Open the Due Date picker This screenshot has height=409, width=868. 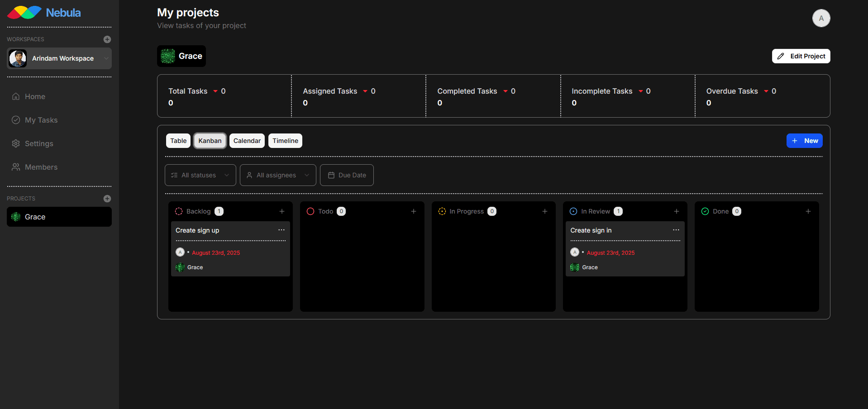coord(347,175)
